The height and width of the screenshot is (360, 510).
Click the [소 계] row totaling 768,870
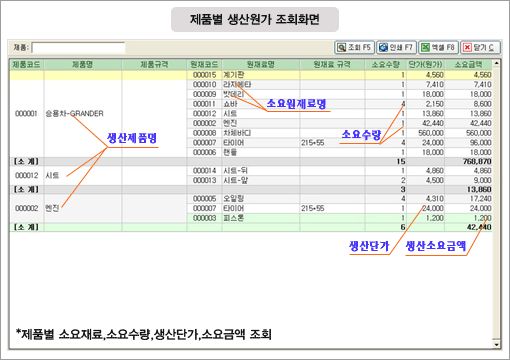[x=251, y=162]
